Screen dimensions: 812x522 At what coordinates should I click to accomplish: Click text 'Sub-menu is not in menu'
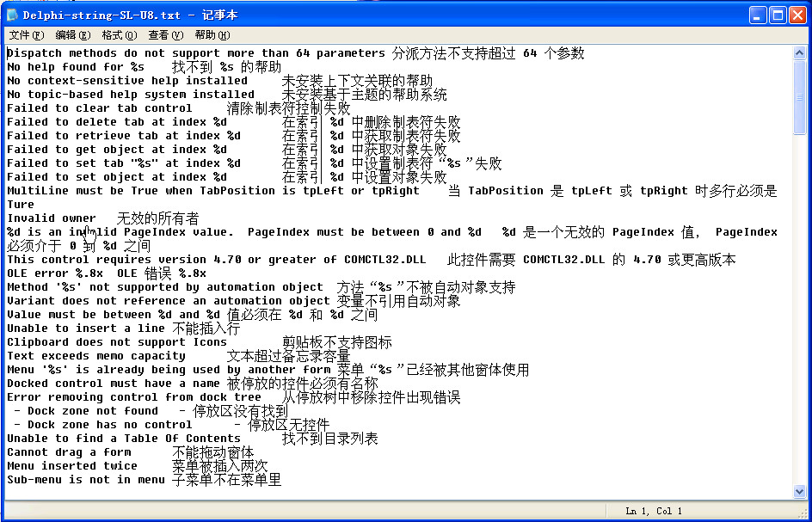pos(86,480)
